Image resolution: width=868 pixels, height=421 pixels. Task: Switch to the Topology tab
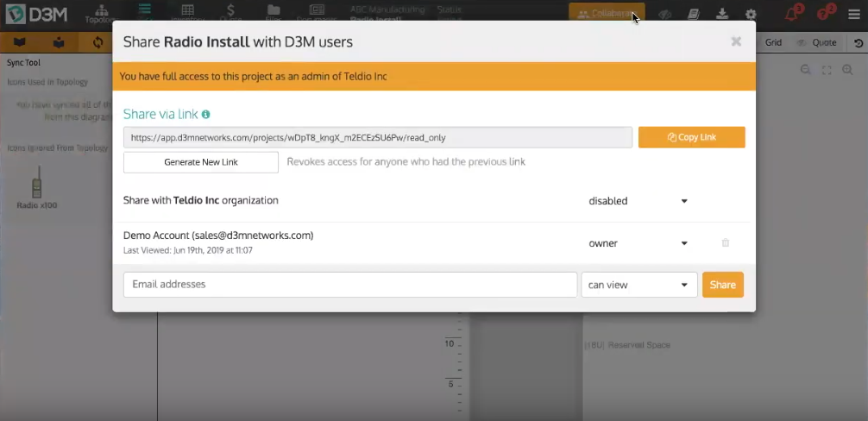tap(102, 14)
